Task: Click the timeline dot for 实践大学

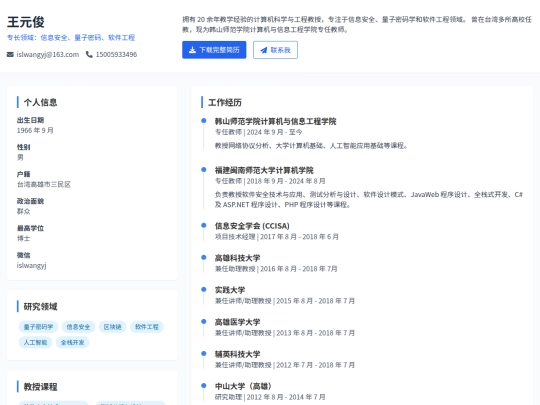Action: pos(204,289)
